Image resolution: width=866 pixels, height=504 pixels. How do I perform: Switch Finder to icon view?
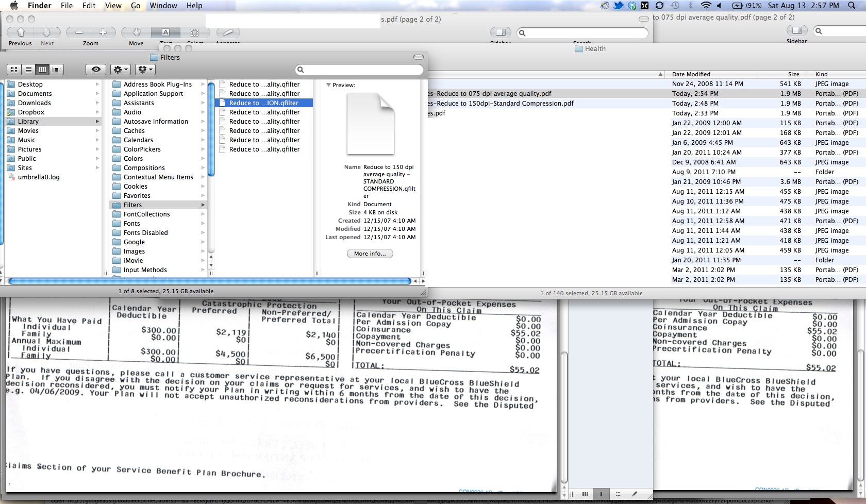pos(14,70)
